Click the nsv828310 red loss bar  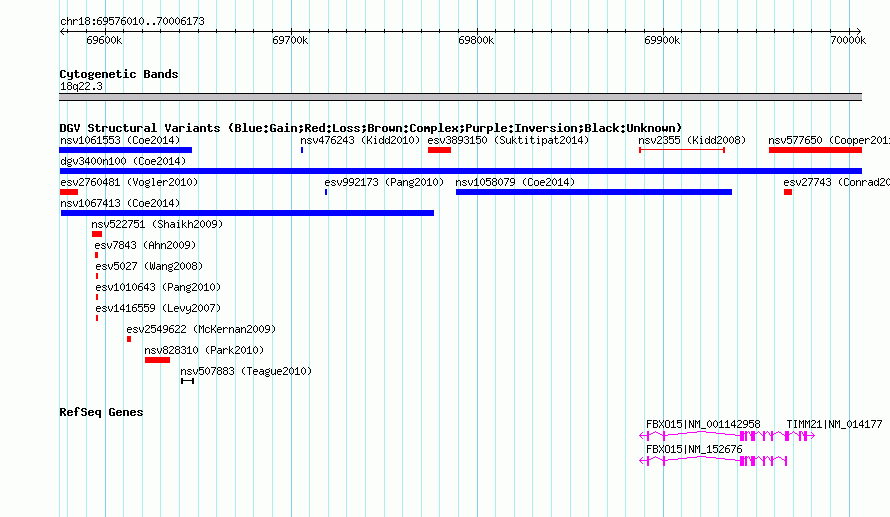click(x=157, y=360)
